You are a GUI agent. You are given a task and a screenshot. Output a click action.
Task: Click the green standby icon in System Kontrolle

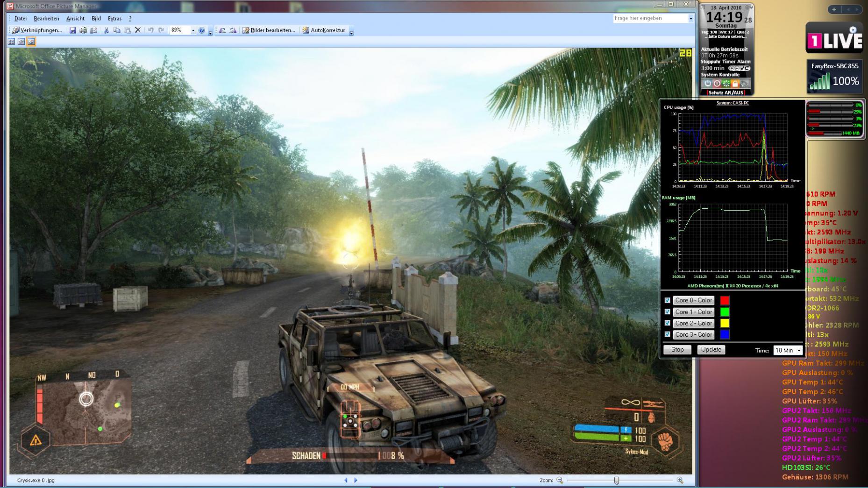(x=726, y=84)
